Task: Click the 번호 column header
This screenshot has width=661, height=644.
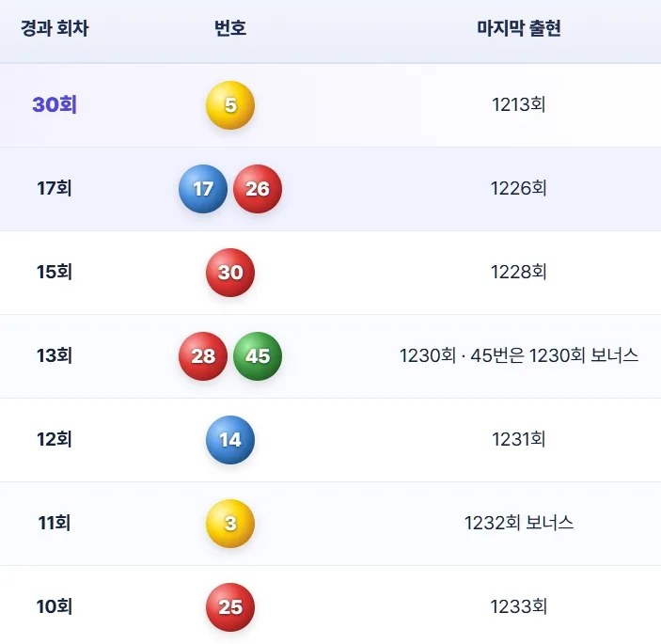Action: [230, 28]
